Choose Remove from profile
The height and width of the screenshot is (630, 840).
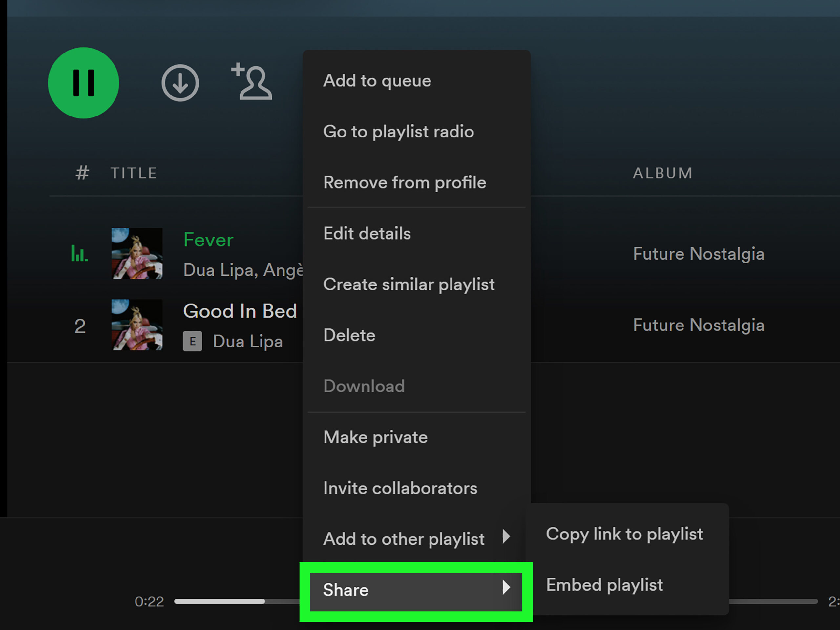click(404, 182)
